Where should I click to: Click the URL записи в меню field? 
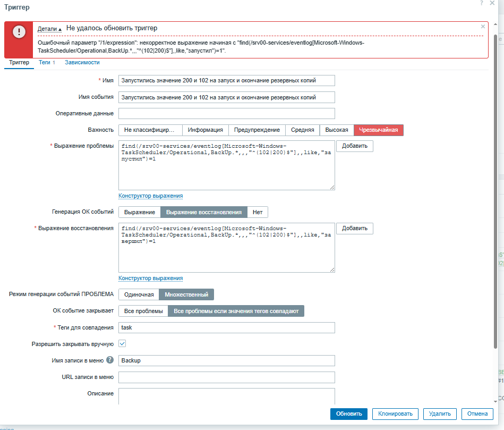(x=227, y=377)
